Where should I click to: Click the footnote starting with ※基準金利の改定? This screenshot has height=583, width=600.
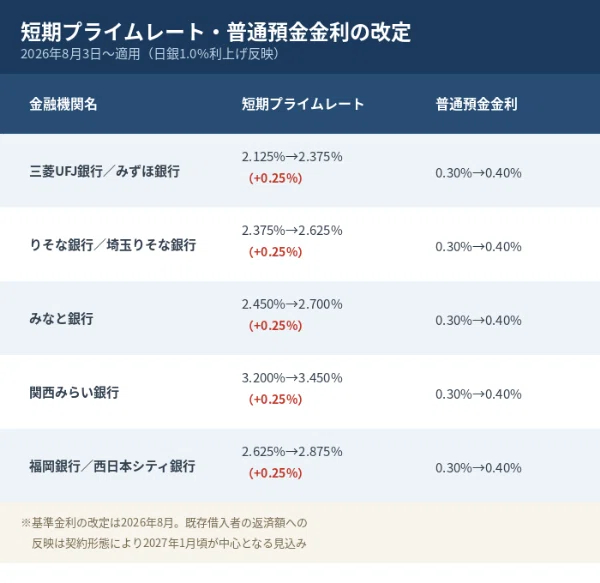click(164, 533)
